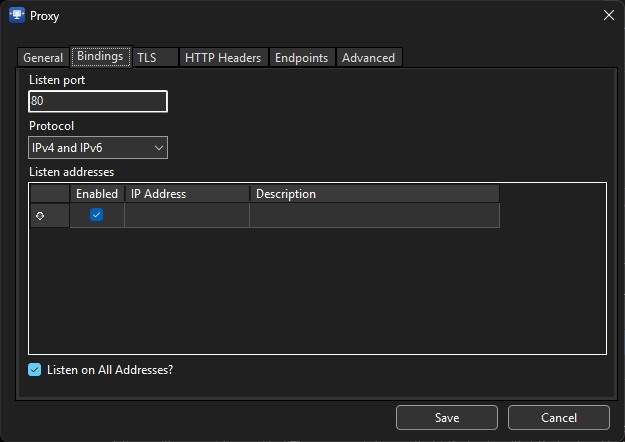Click the Proxy app icon in title bar
Image resolution: width=625 pixels, height=442 pixels.
17,16
